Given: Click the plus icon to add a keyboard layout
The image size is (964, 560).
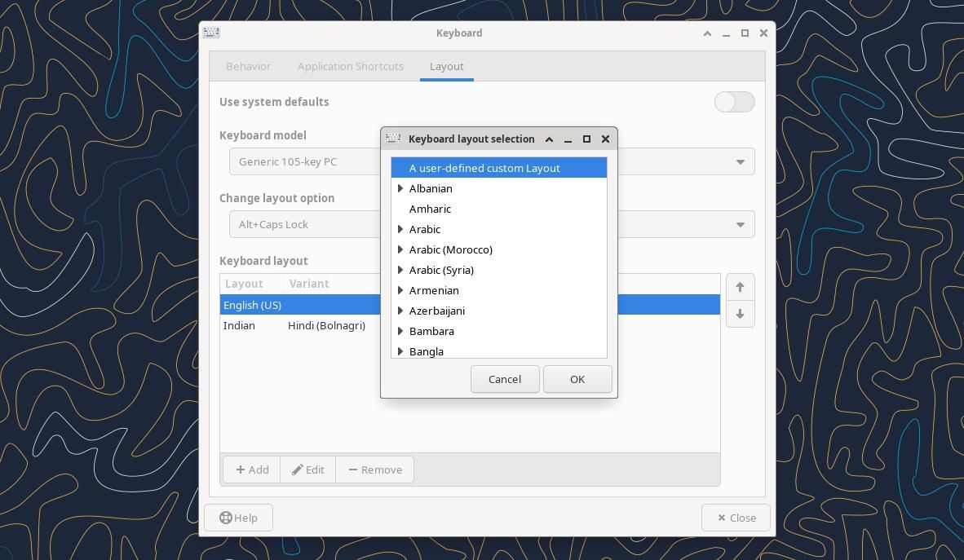Looking at the screenshot, I should point(241,470).
